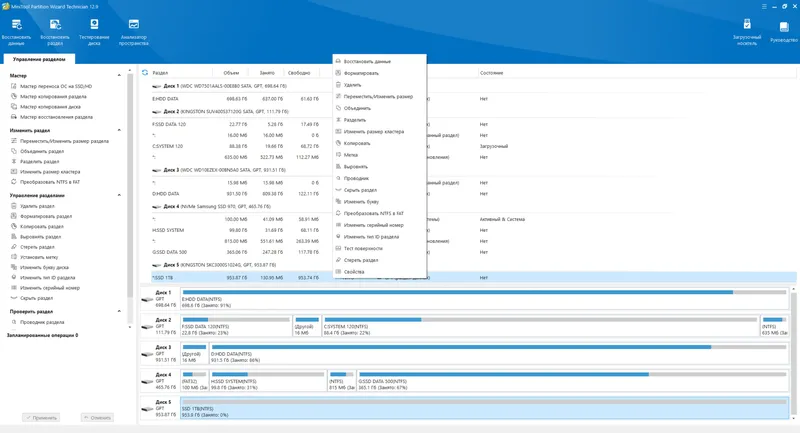Open the Загрузочный носитель builder
Screen dimensions: 800x433
(747, 32)
